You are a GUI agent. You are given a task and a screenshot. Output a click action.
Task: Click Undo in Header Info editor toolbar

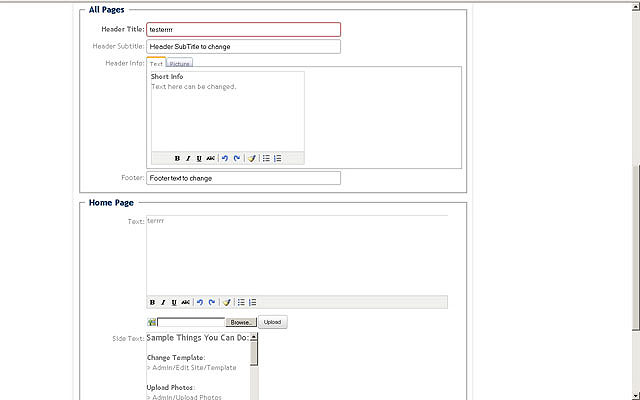(x=225, y=158)
